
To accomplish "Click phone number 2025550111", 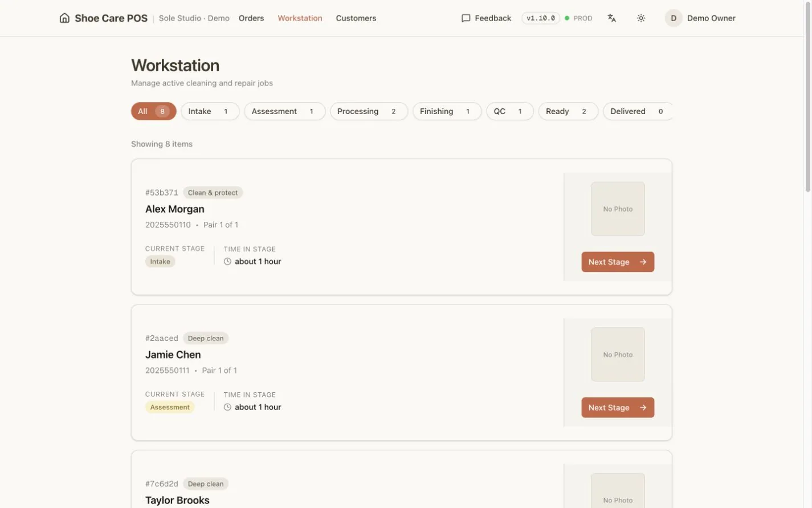I will coord(168,370).
